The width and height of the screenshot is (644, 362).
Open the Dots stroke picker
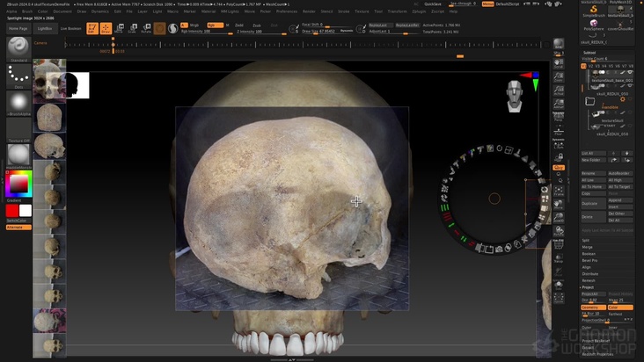[x=18, y=76]
